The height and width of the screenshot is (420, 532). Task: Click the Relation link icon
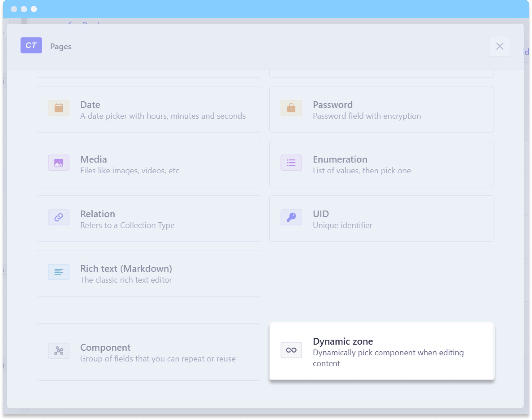pos(58,217)
